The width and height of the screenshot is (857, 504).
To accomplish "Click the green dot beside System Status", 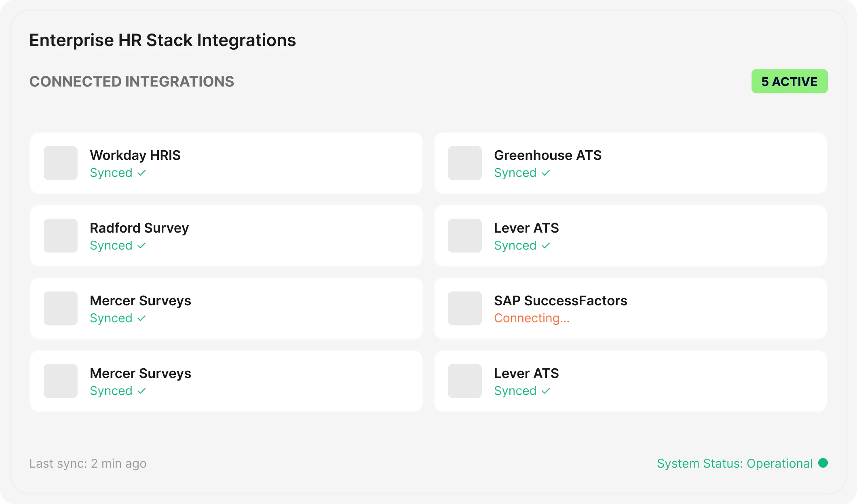I will pos(823,463).
